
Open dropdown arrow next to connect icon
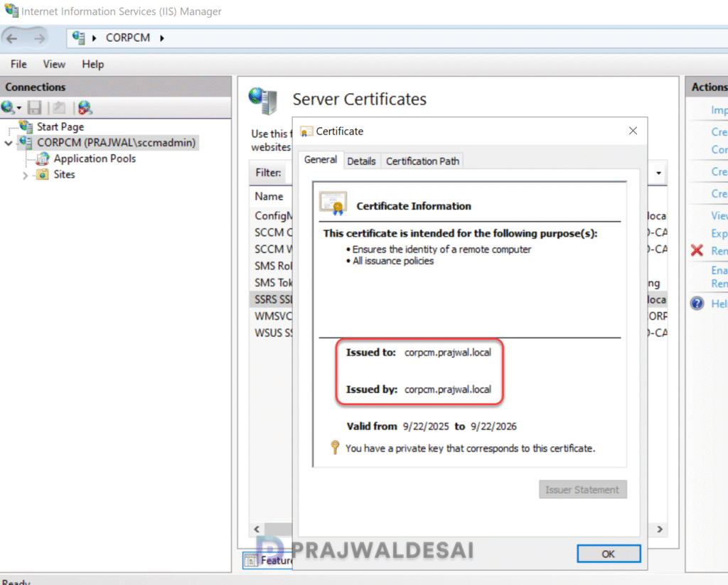[x=19, y=108]
